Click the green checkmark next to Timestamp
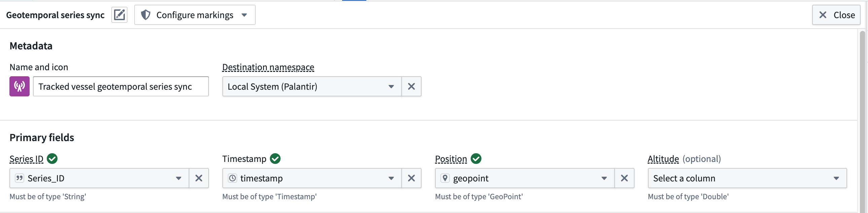868x213 pixels. click(275, 159)
